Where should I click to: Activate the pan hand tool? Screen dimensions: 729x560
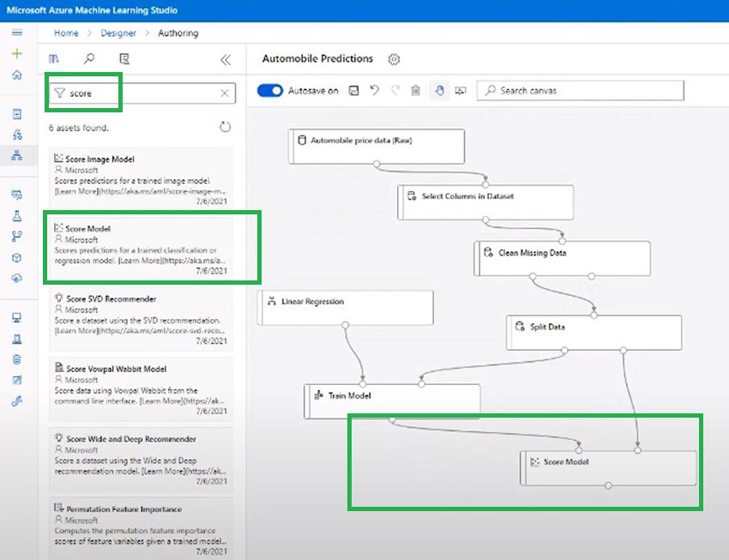click(440, 90)
